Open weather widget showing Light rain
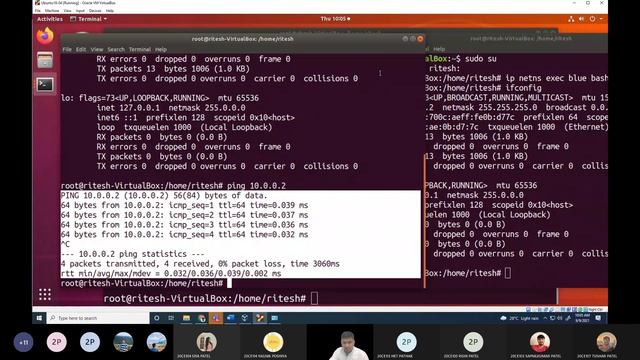This screenshot has width=640, height=360. pos(519,318)
